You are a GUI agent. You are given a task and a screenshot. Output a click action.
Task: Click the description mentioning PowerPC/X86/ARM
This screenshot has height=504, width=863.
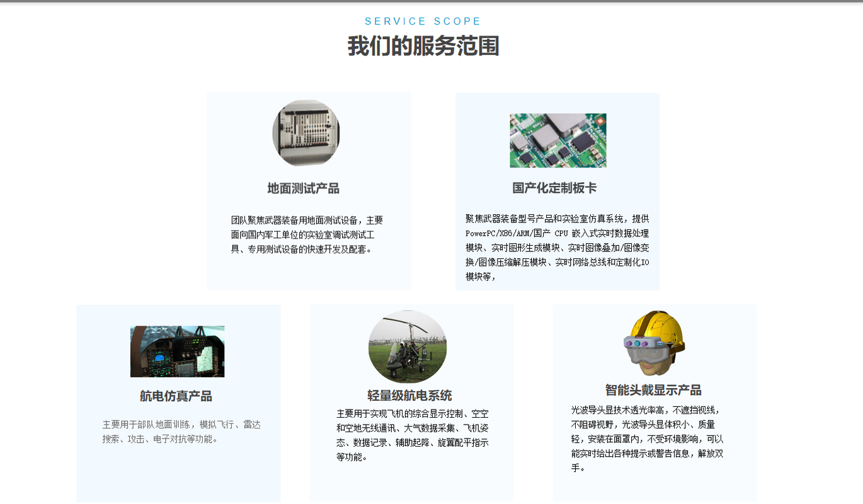coord(557,247)
